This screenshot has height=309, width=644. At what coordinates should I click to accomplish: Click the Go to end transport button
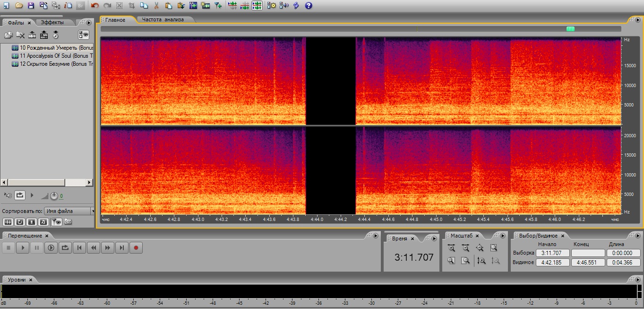(122, 247)
